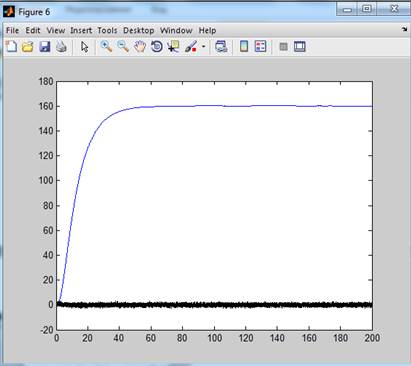411x366 pixels.
Task: Click the y-axis label 180
Action: coord(46,81)
